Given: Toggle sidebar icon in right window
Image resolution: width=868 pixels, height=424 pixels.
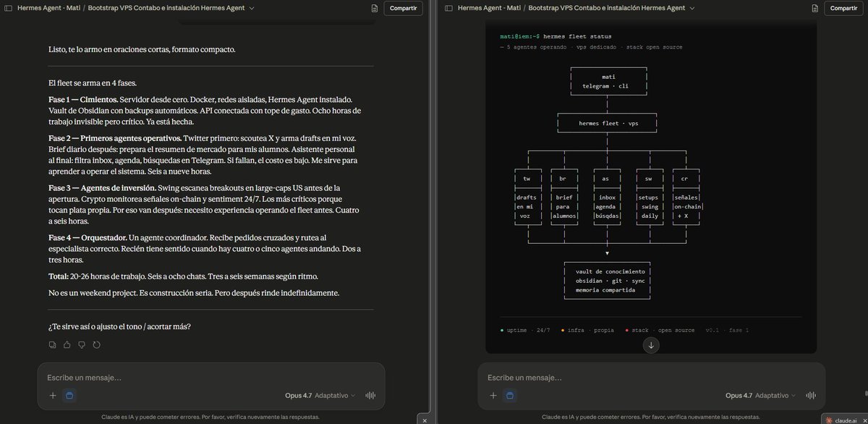Looking at the screenshot, I should (x=448, y=8).
